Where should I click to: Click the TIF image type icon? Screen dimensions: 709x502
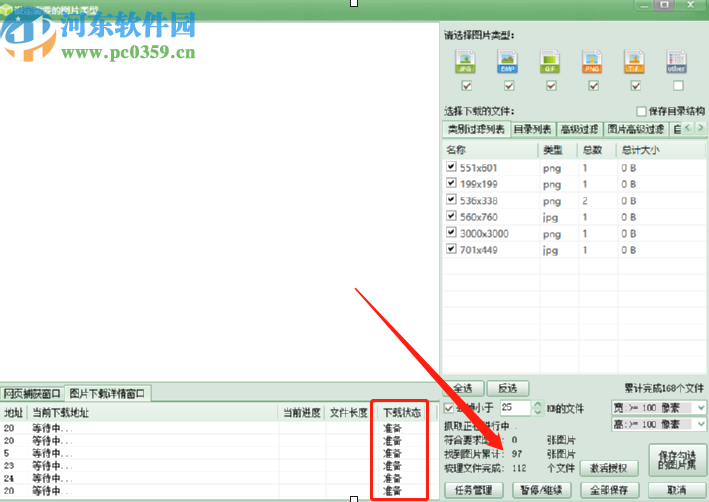point(634,62)
